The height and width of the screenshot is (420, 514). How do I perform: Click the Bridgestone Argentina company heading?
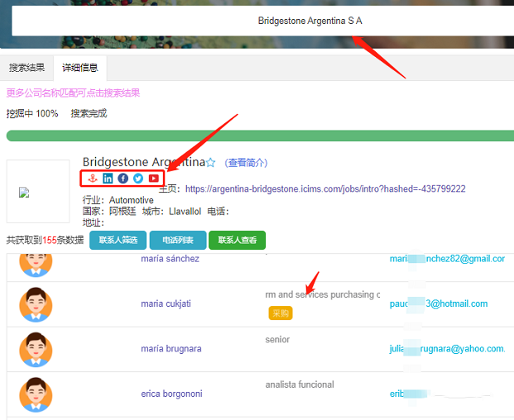pyautogui.click(x=144, y=162)
